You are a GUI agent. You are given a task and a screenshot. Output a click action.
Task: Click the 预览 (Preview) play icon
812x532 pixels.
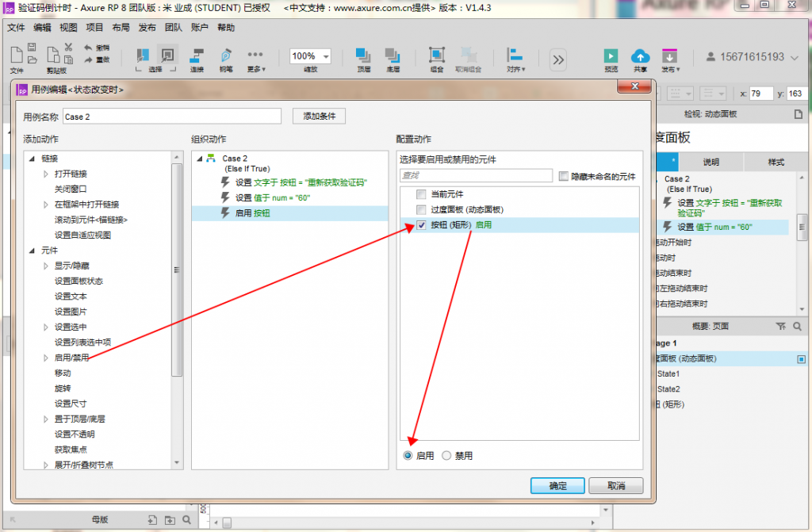tap(611, 56)
